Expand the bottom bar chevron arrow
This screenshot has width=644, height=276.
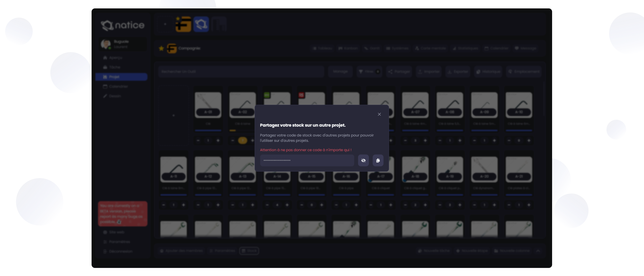tap(538, 251)
